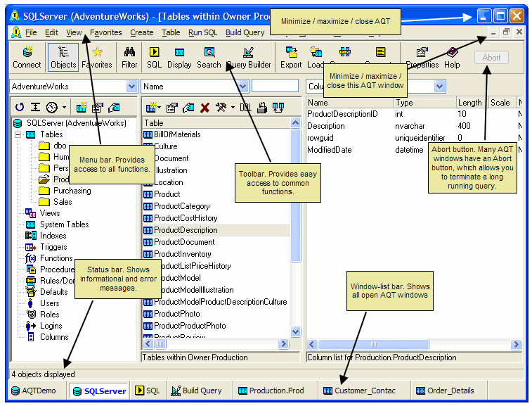Open the Table menu
Screen dimensions: 532x406
pyautogui.click(x=171, y=32)
